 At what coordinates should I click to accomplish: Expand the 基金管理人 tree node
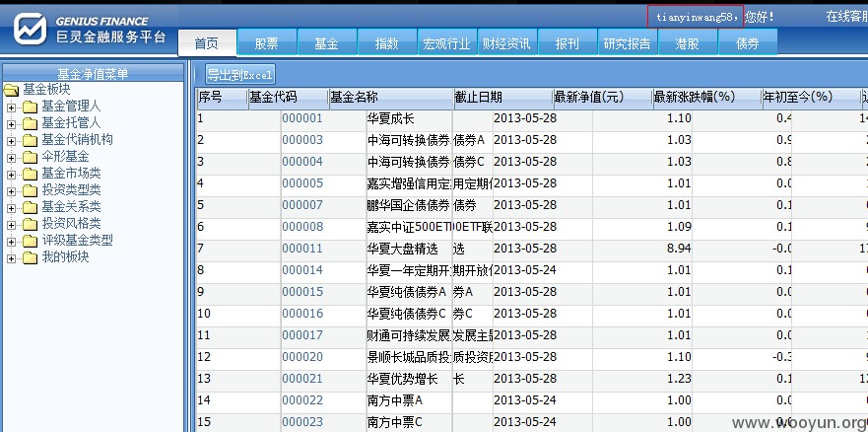(x=11, y=108)
